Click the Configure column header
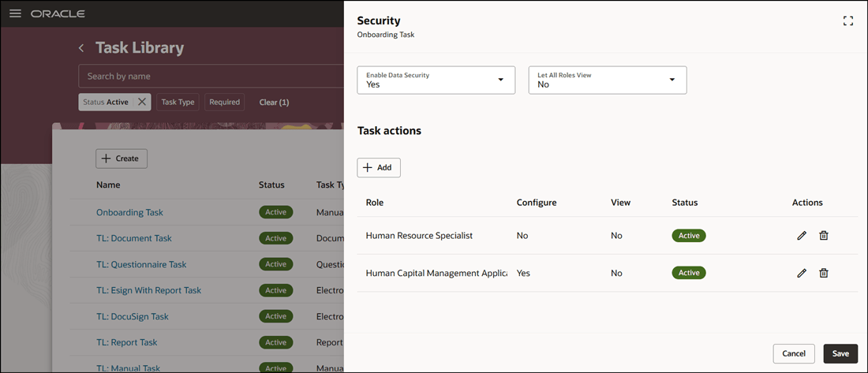The height and width of the screenshot is (373, 868). click(x=537, y=203)
